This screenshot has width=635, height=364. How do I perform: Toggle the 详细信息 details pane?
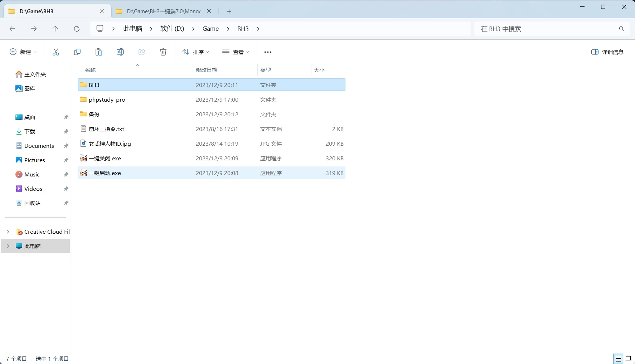tap(607, 52)
